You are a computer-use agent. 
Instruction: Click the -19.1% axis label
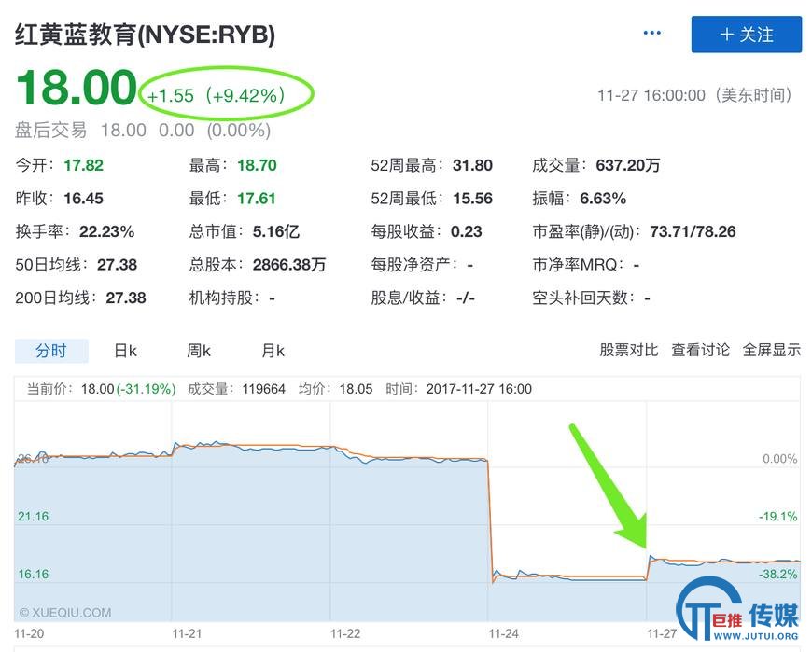point(777,517)
